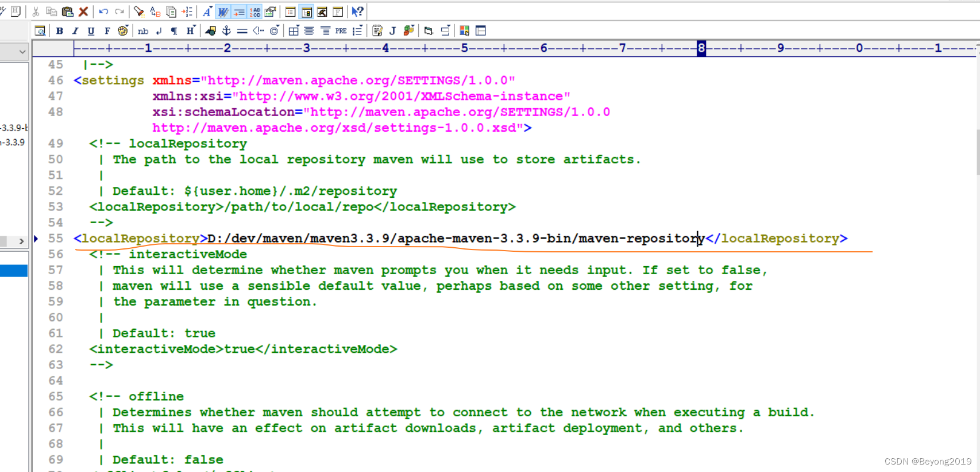Click the Copy icon in toolbar
980x472 pixels.
(51, 11)
